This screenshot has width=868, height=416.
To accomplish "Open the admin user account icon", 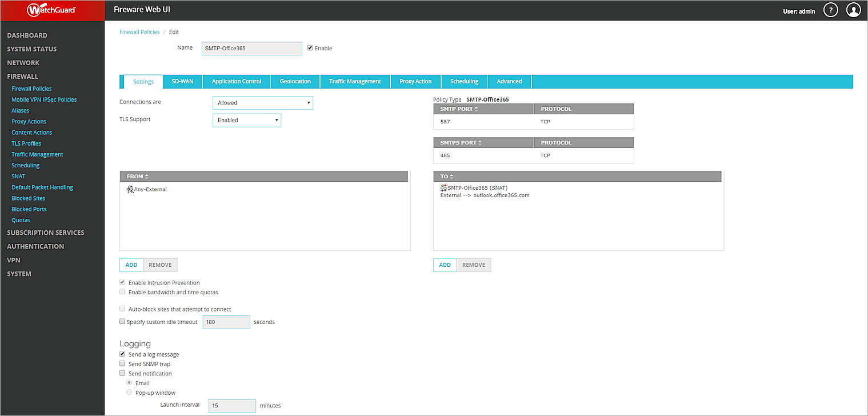I will pos(853,10).
